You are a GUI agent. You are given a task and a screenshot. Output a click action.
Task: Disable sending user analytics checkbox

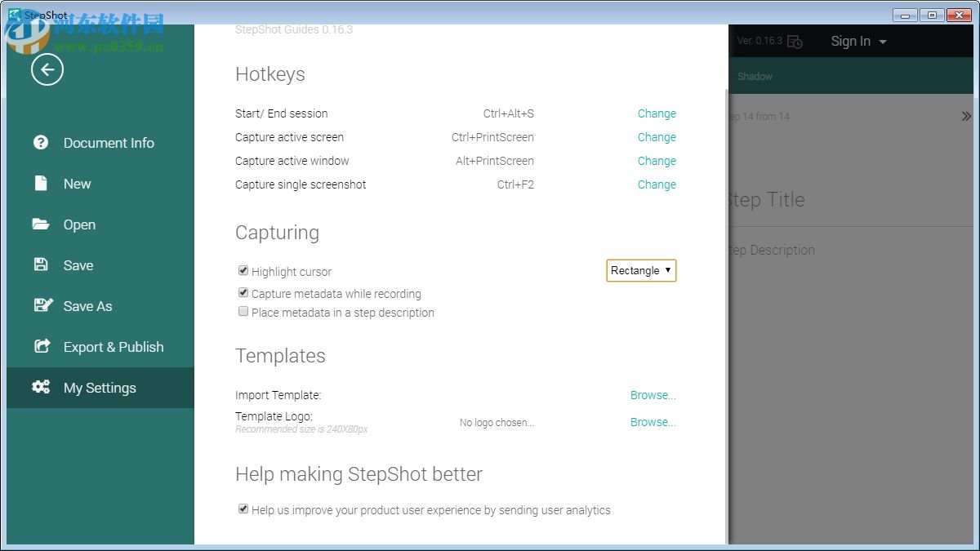(x=243, y=509)
